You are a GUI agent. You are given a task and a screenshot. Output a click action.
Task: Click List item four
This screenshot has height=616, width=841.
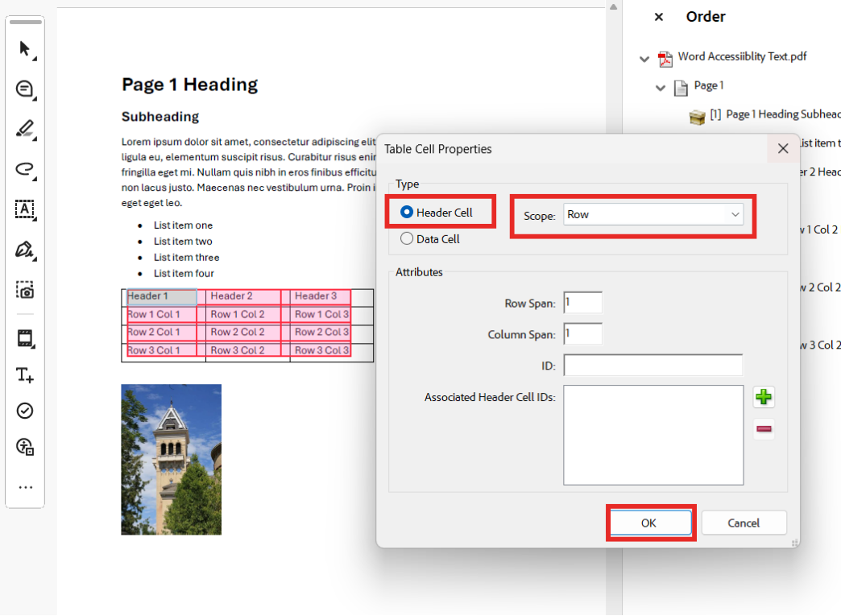click(x=184, y=274)
